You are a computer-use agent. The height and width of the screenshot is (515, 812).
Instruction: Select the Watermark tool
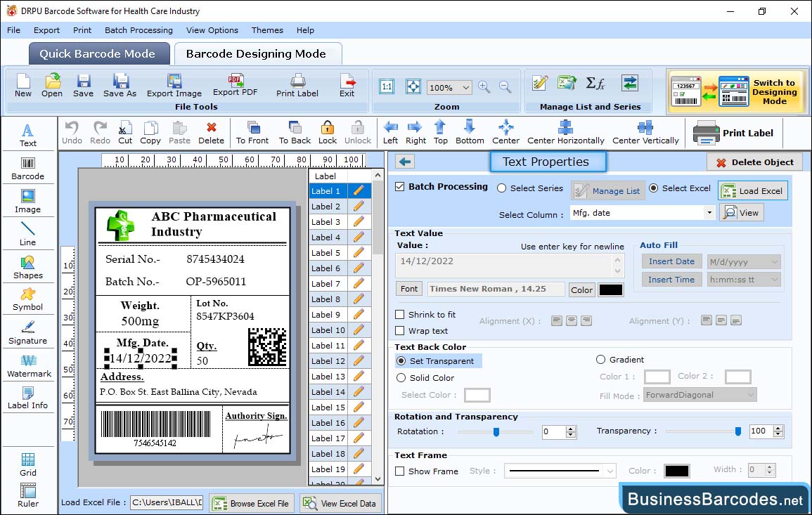point(29,365)
